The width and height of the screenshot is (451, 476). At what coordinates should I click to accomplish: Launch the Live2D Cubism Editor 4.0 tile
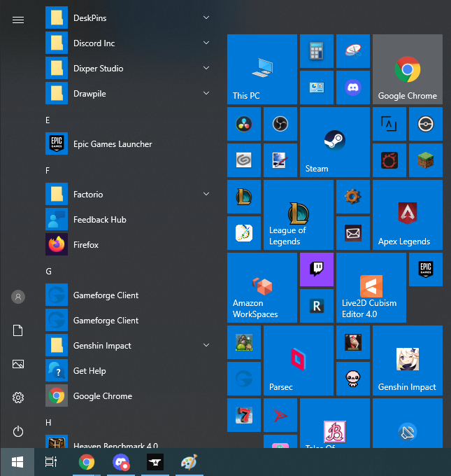[371, 288]
